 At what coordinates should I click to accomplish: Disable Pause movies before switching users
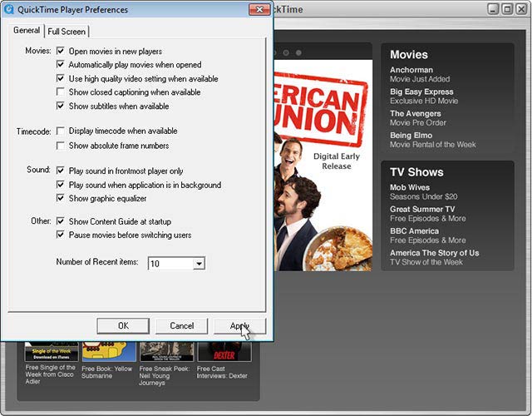pyautogui.click(x=61, y=235)
